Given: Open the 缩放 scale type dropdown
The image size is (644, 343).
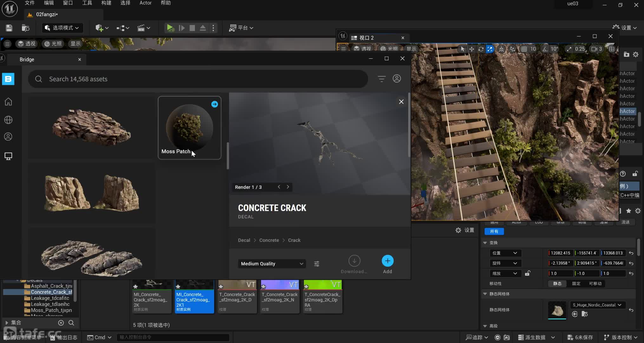Looking at the screenshot, I should (x=505, y=273).
